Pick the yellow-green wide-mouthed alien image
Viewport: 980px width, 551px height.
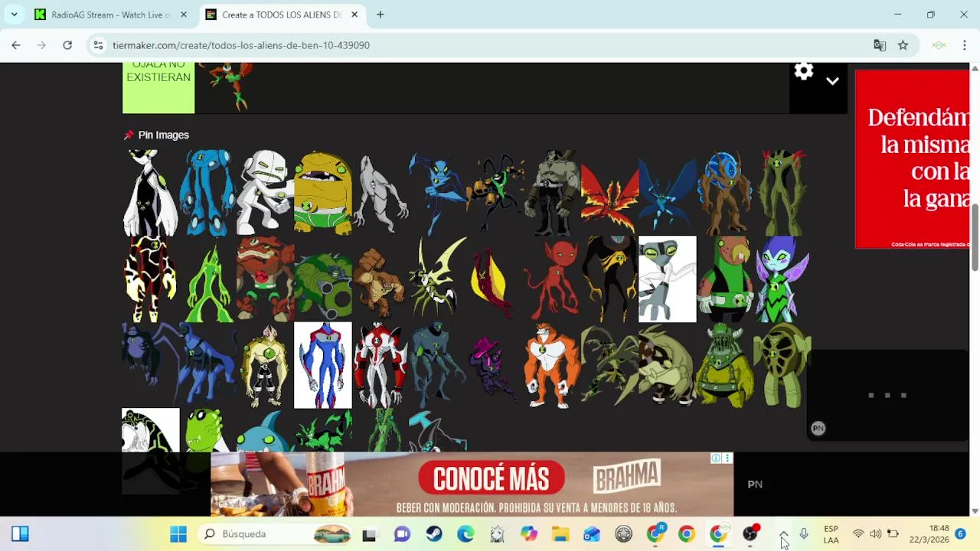click(322, 192)
